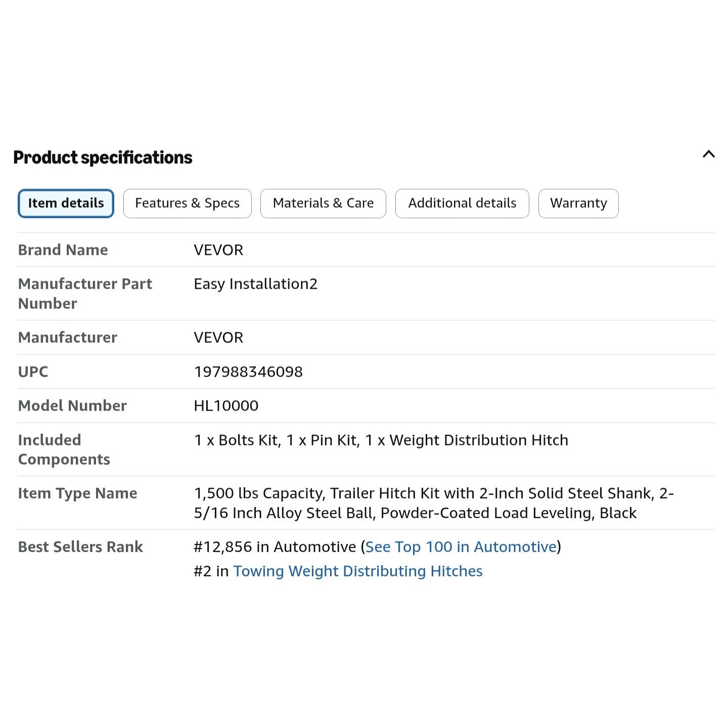Click the #12,856 in Automotive rank text
Viewport: 728px width, 728px height.
(x=275, y=547)
